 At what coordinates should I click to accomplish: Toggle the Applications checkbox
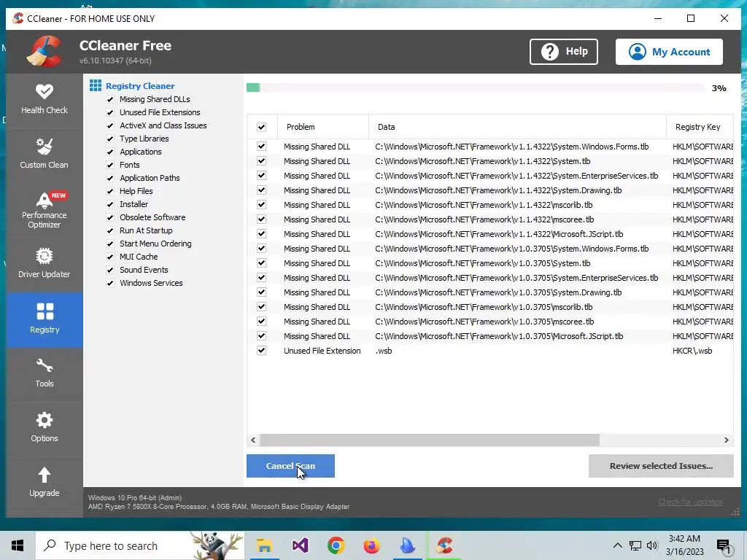110,152
